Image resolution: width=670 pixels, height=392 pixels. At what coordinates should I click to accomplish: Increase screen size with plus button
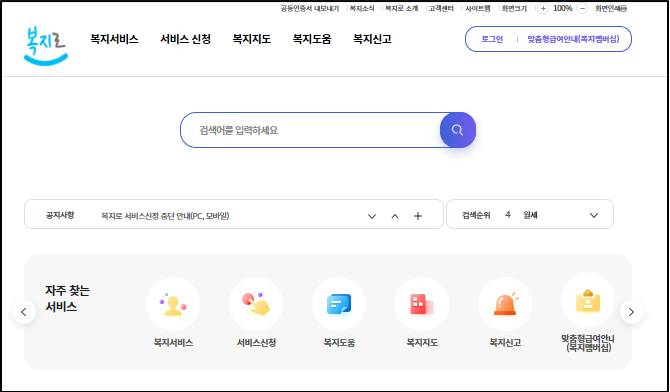543,8
